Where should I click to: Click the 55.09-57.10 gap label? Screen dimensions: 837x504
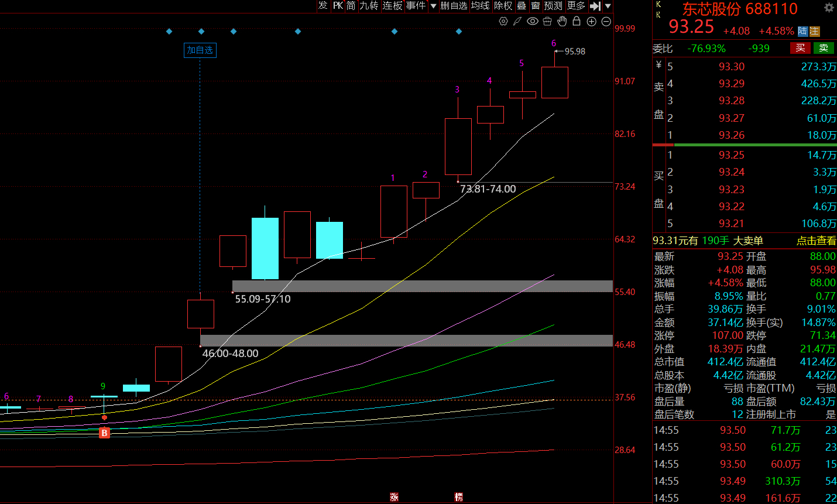[x=263, y=299]
